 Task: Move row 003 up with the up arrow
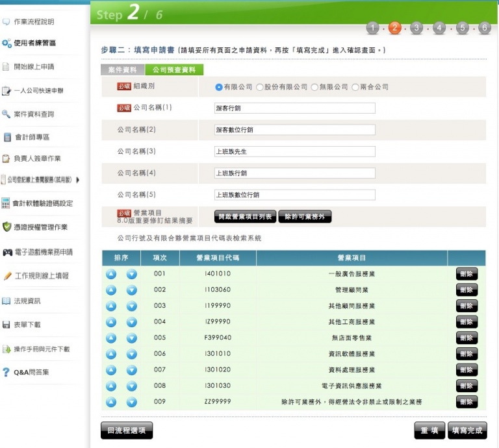111,306
